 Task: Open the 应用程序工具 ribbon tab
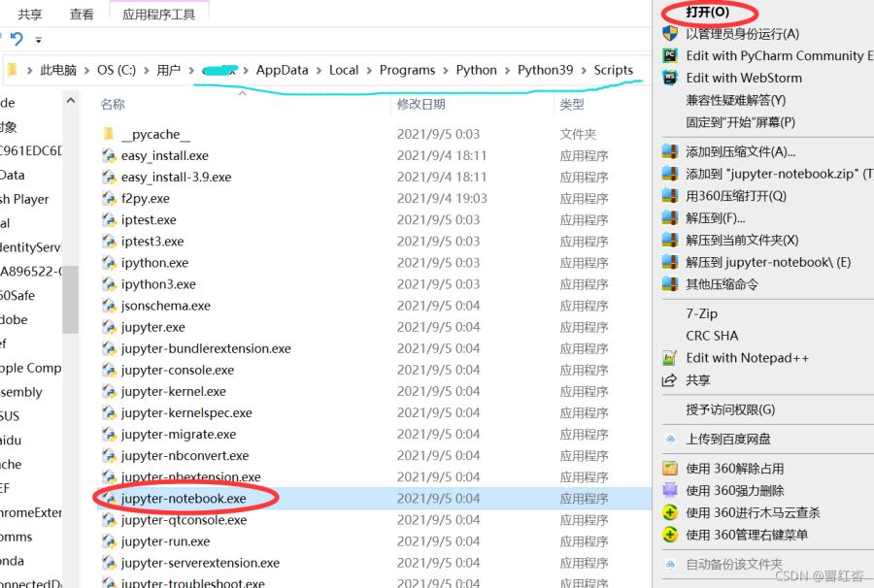pos(158,15)
